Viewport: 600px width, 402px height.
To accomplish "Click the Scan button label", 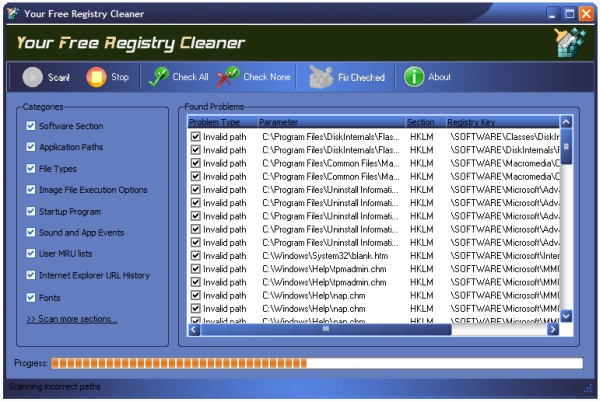I will point(59,77).
